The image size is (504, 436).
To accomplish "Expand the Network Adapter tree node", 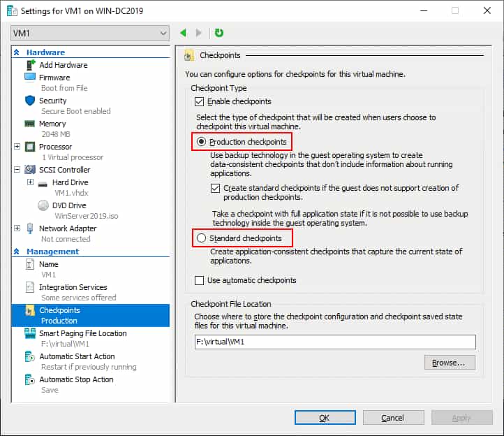I will coord(17,228).
